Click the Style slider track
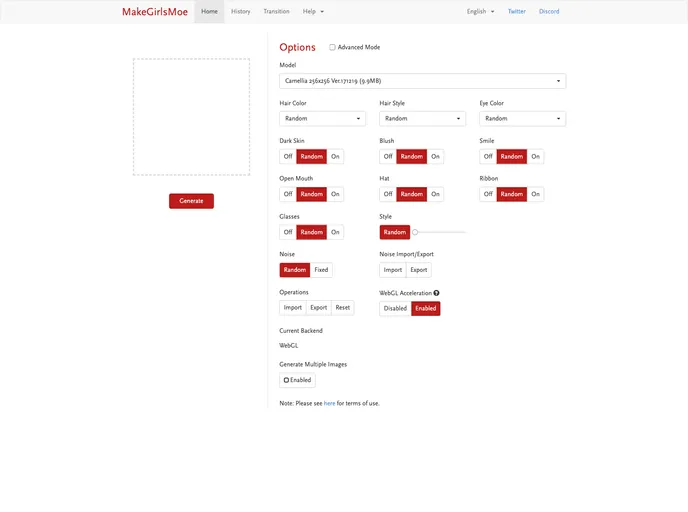The image size is (688, 512). coord(440,232)
